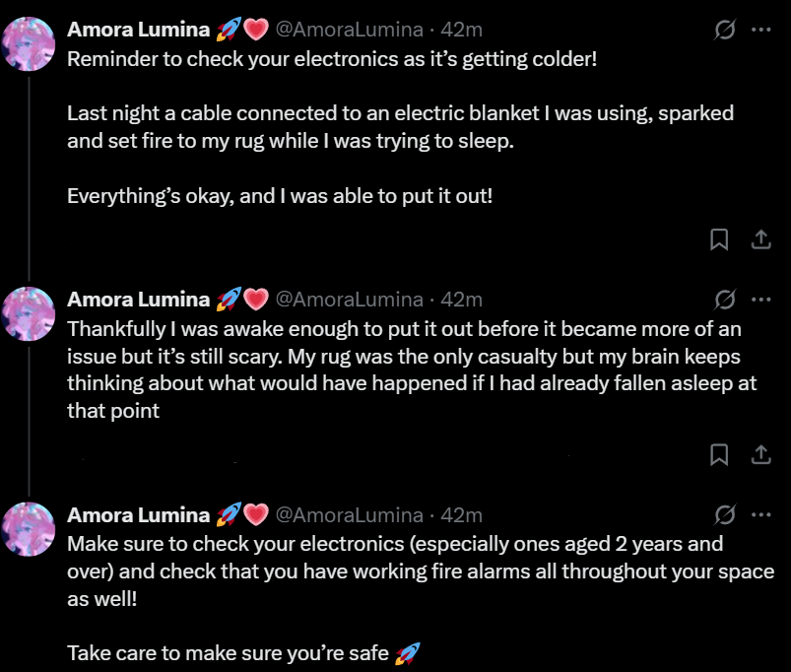Expand three-dot menu on second post
Viewport: 791px width, 672px height.
pyautogui.click(x=760, y=299)
